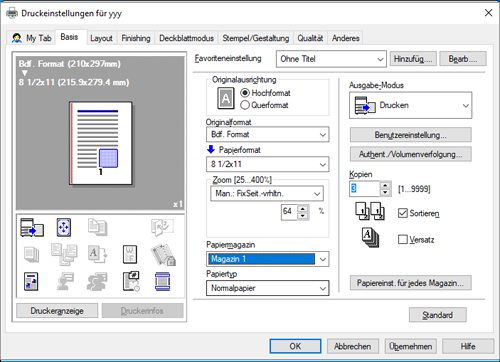Click the My Tab user avatar icon
The width and height of the screenshot is (500, 362).
click(17, 38)
